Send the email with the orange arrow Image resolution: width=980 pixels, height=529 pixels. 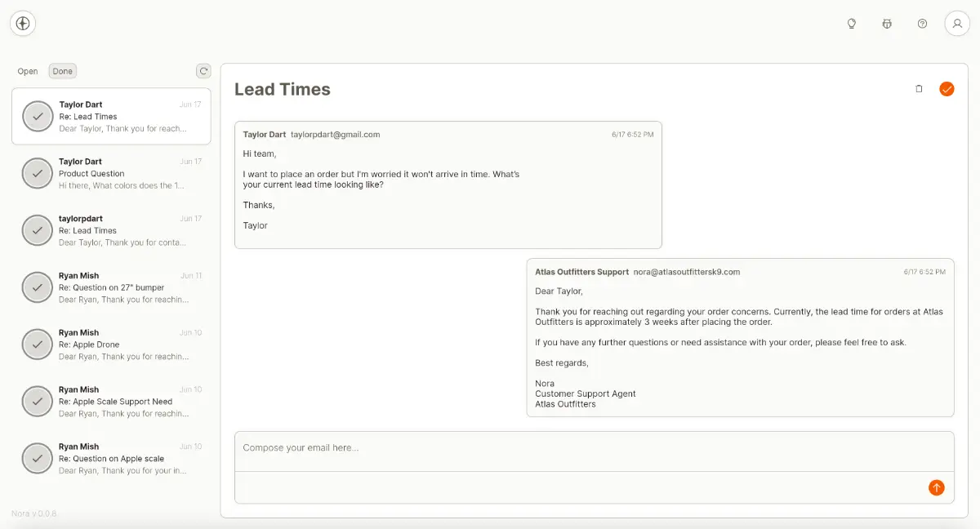coord(936,487)
